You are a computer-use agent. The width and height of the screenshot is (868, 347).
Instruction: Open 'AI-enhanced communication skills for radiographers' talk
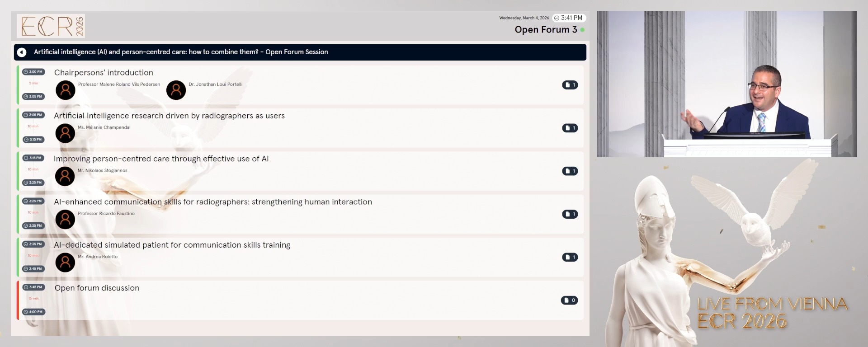point(300,214)
